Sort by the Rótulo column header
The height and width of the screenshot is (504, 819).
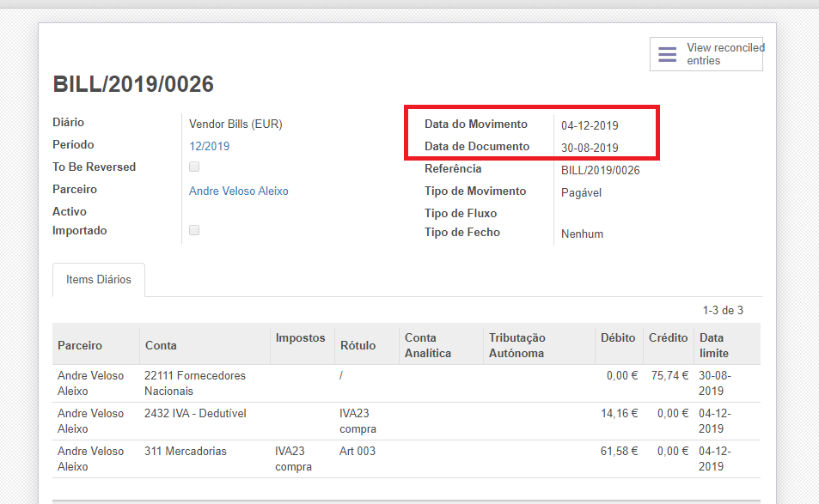pos(358,345)
